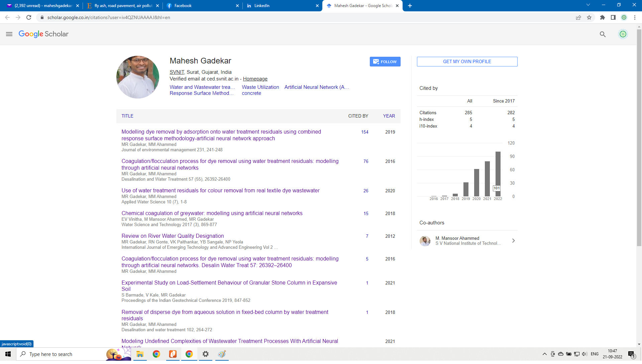Viewport: 642px width, 364px height.
Task: Open Google account avatar in Scholar header
Action: coord(623,34)
